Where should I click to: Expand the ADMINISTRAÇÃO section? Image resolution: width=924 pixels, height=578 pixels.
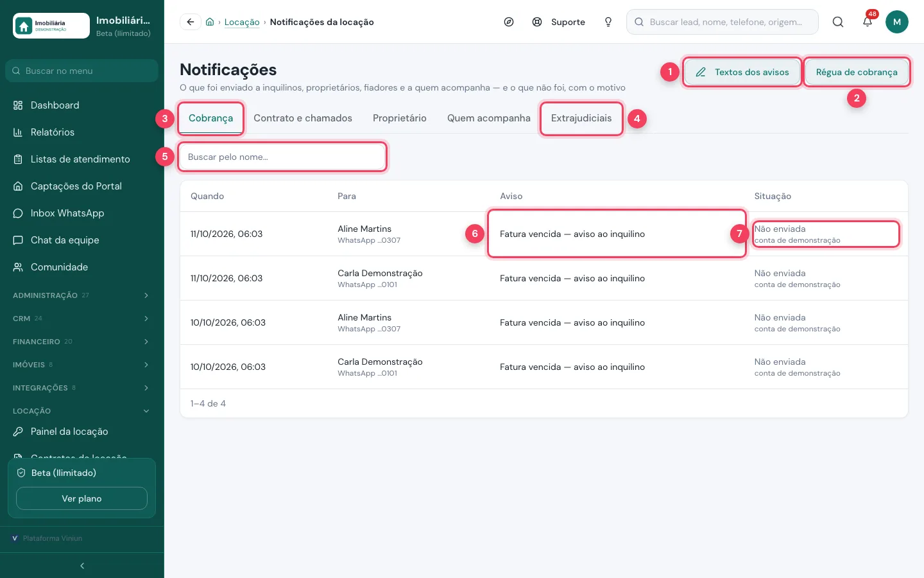(81, 295)
